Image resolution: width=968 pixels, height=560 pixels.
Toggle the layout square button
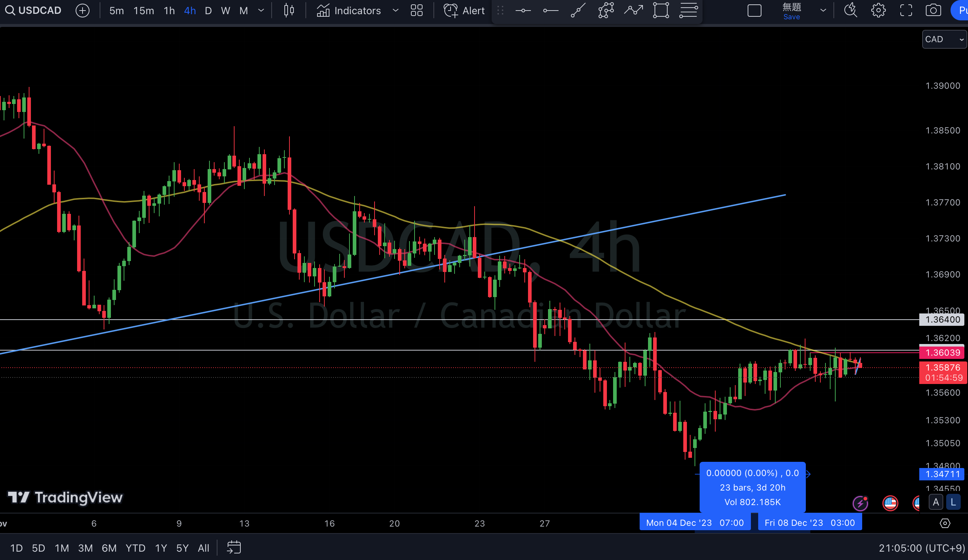click(755, 11)
